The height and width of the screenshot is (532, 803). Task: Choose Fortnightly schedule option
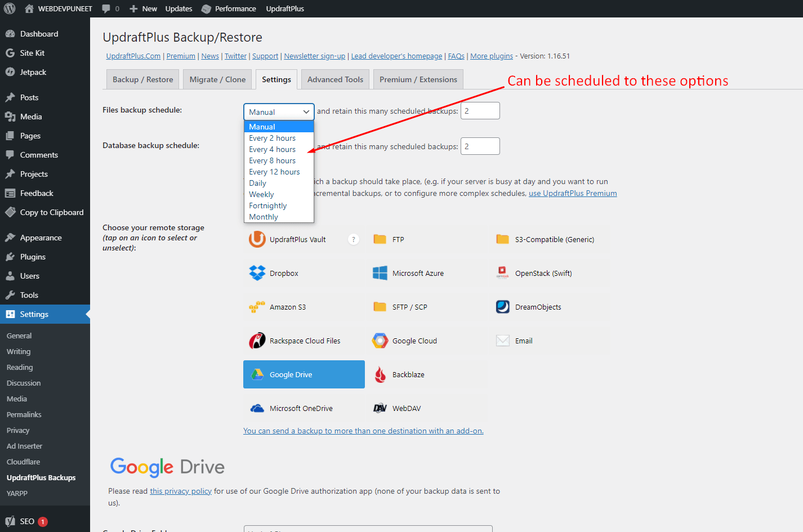pos(279,205)
